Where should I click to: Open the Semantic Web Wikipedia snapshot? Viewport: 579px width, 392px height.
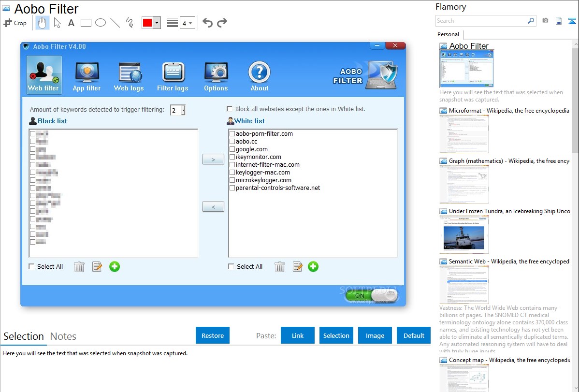click(464, 285)
